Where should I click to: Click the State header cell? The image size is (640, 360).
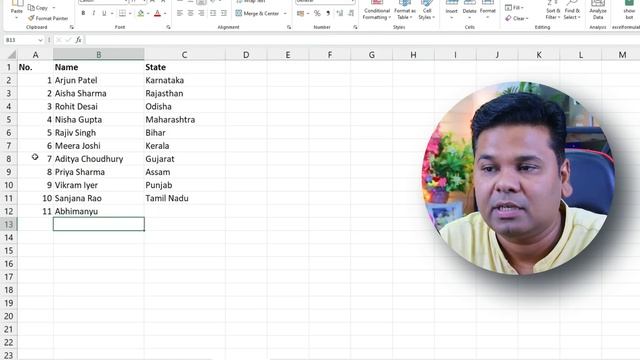coord(184,67)
